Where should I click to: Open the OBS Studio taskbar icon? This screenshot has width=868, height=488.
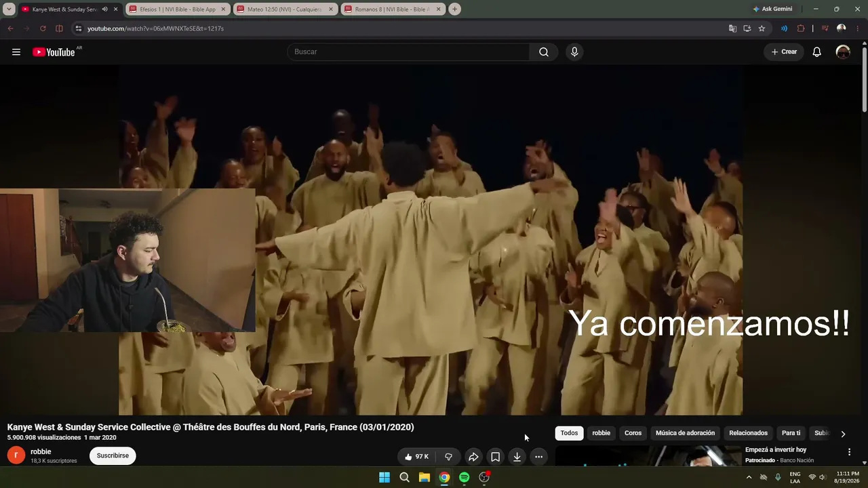coord(484,477)
